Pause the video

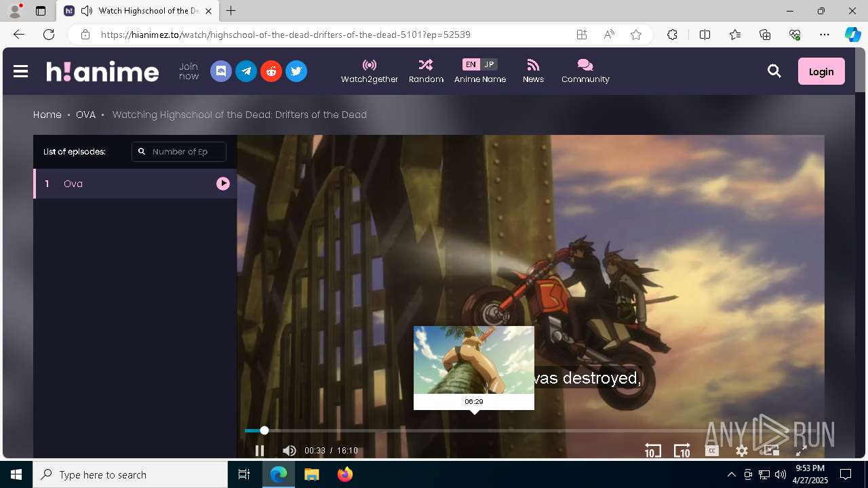(x=259, y=451)
